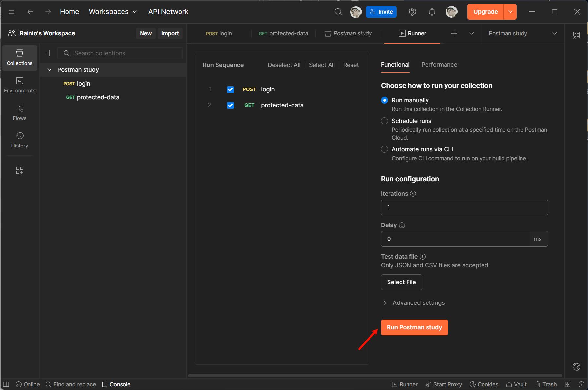588x390 pixels.
Task: Click Reset in Run Sequence
Action: click(351, 65)
